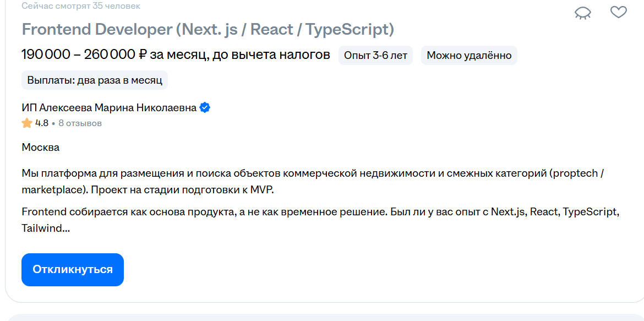
Task: Select the 'Опыт 3-6 лет' tag
Action: pos(375,55)
